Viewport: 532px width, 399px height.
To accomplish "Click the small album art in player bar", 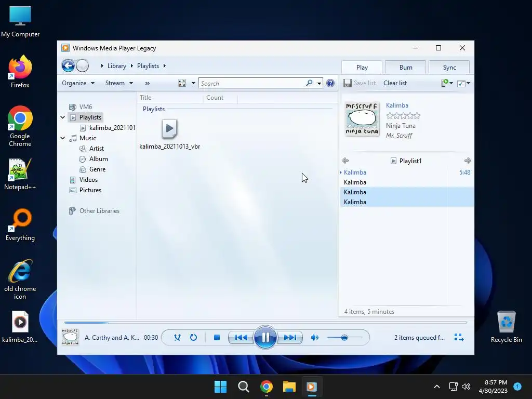I will coord(70,337).
